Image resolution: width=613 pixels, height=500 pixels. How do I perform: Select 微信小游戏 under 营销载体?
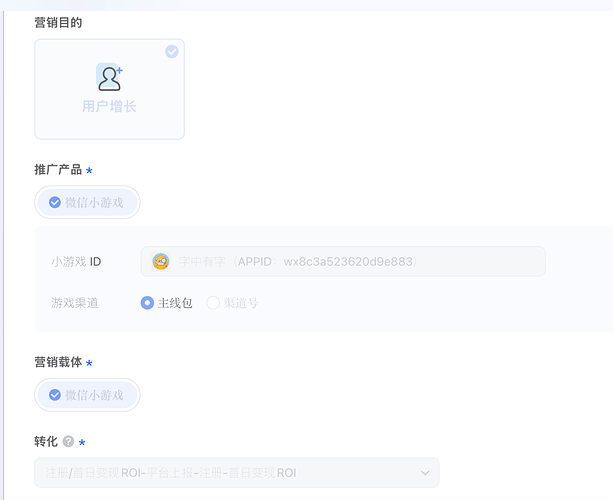(87, 395)
